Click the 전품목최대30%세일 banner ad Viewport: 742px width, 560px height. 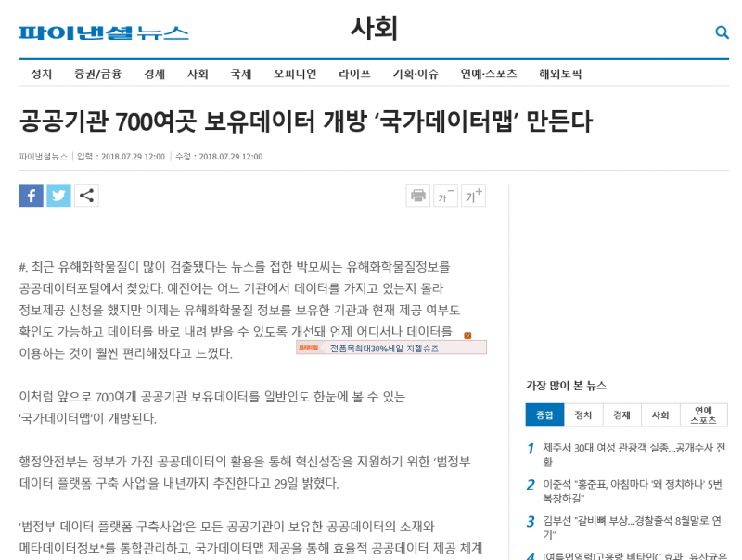pos(390,348)
